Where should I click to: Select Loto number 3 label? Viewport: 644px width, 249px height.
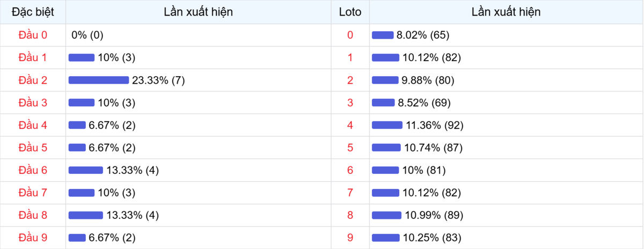pyautogui.click(x=350, y=102)
